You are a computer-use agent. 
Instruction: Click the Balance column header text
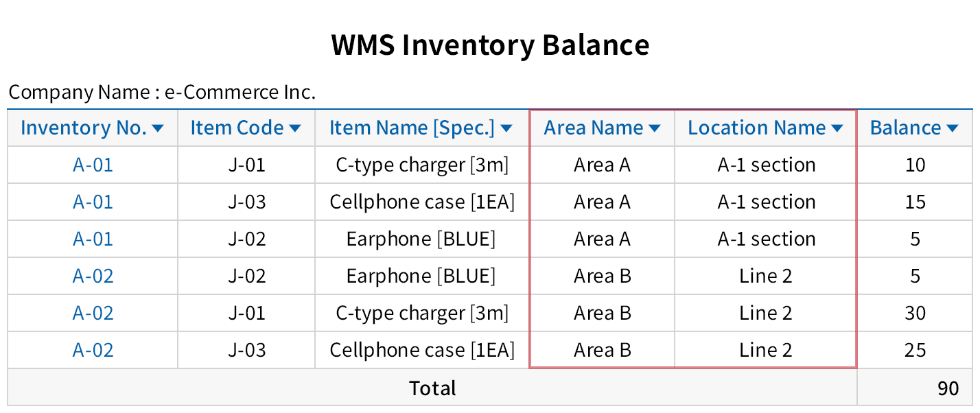click(905, 128)
